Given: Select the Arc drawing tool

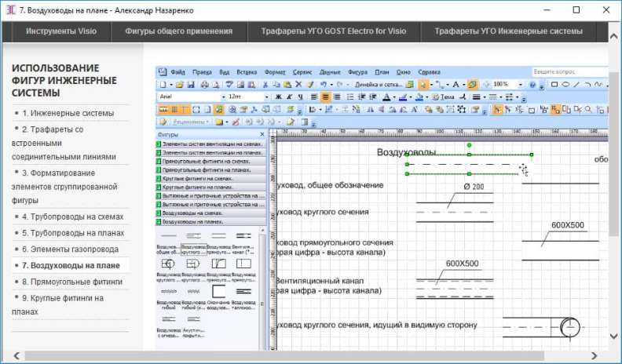Looking at the screenshot, I should coord(588,85).
